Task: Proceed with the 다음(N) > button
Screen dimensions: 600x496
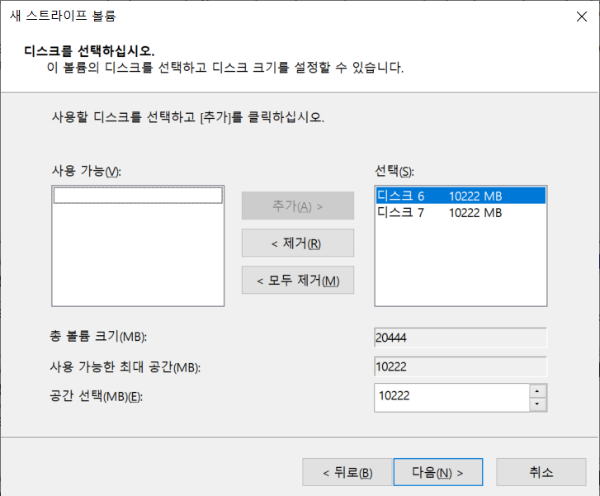Action: [438, 472]
